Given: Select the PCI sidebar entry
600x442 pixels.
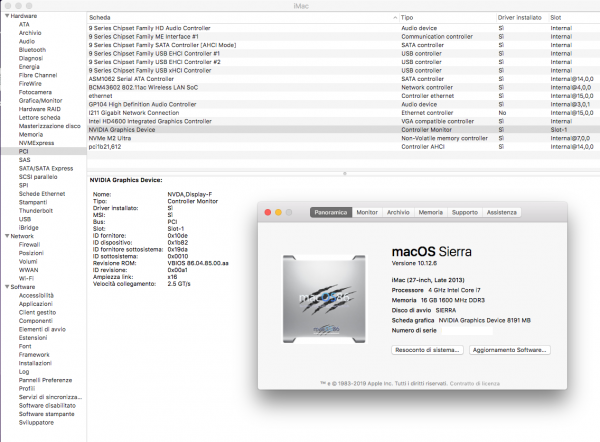Looking at the screenshot, I should point(23,151).
